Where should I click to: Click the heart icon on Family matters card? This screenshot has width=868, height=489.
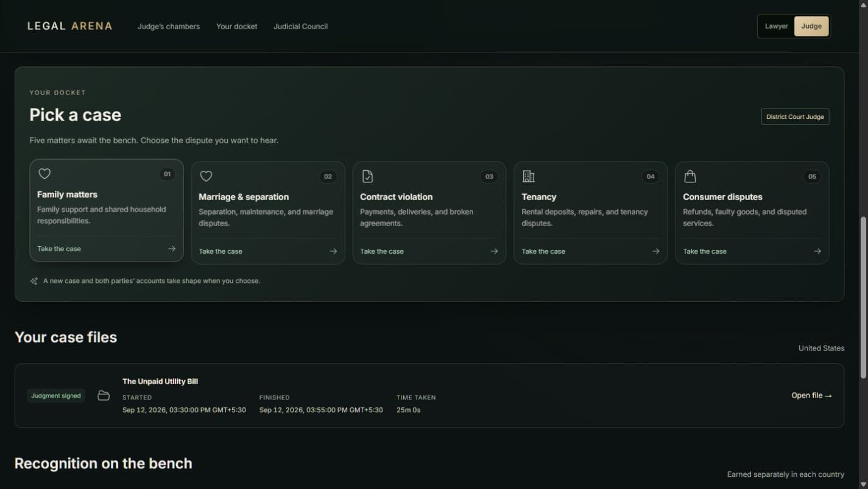coord(44,174)
